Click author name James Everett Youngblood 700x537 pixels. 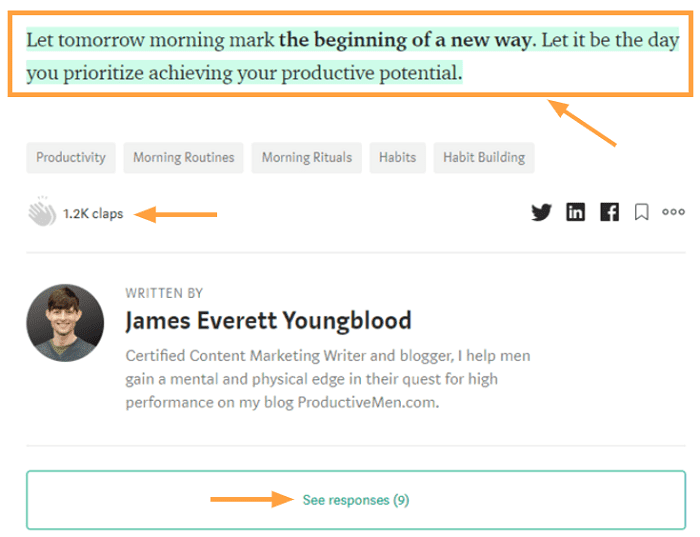pos(268,321)
